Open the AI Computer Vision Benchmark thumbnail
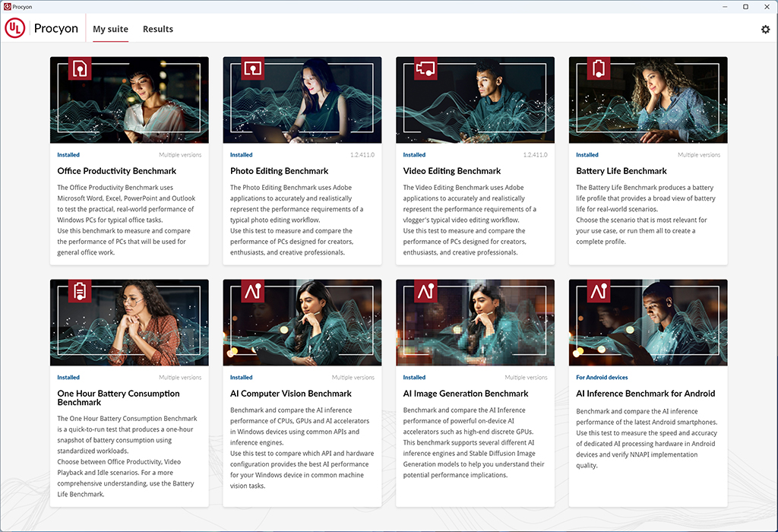 pyautogui.click(x=302, y=322)
